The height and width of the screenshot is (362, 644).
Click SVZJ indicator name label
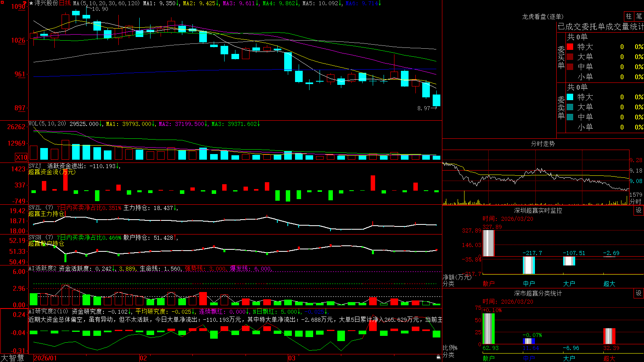pos(35,166)
